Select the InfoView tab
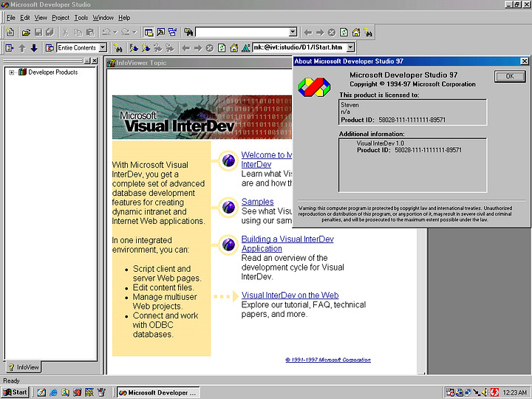The height and width of the screenshot is (399, 532). click(24, 367)
